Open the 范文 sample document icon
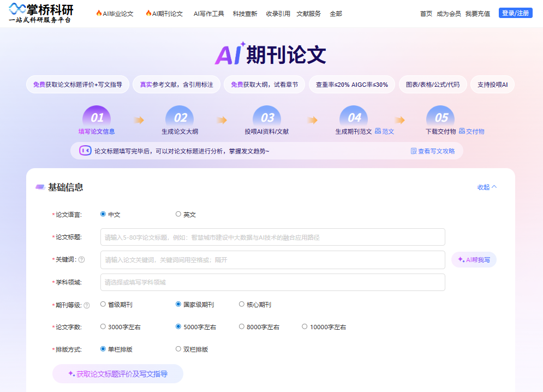Image resolution: width=543 pixels, height=392 pixels. pos(378,131)
